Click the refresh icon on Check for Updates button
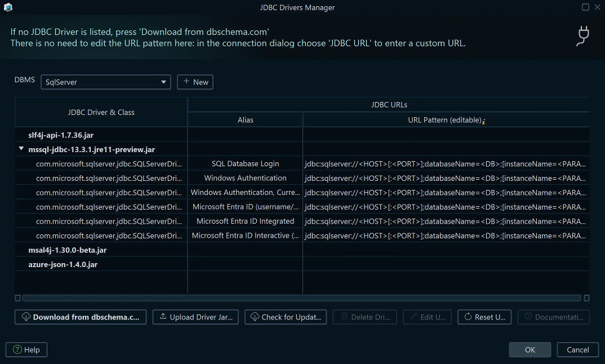The width and height of the screenshot is (605, 364). point(255,317)
